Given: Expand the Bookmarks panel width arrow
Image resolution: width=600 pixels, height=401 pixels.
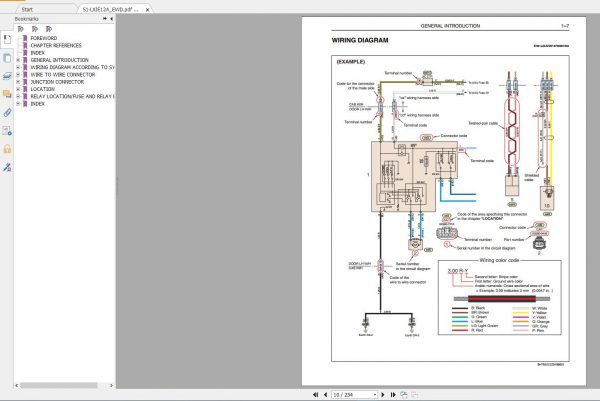Looking at the screenshot, I should point(105,18).
